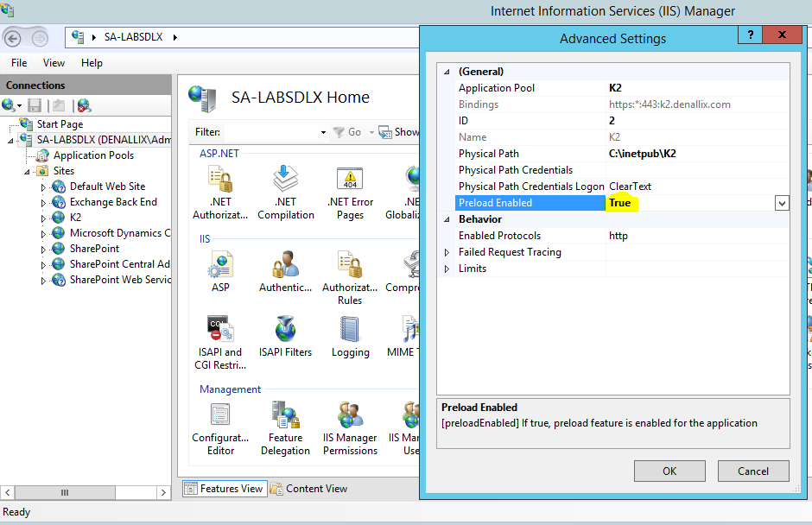Select the Physical Path property row

tap(623, 154)
